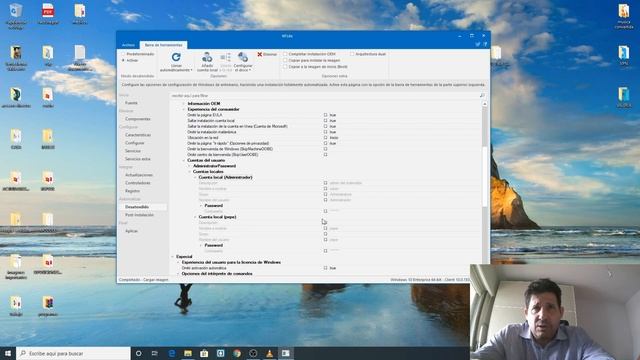Collapse Cuenta local (Administrador) node
640x360 pixels.
coord(195,178)
